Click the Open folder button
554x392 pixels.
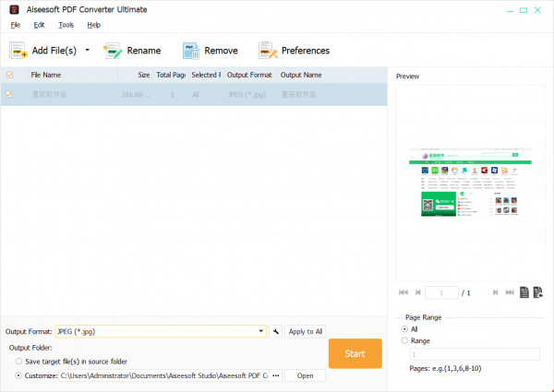(306, 375)
